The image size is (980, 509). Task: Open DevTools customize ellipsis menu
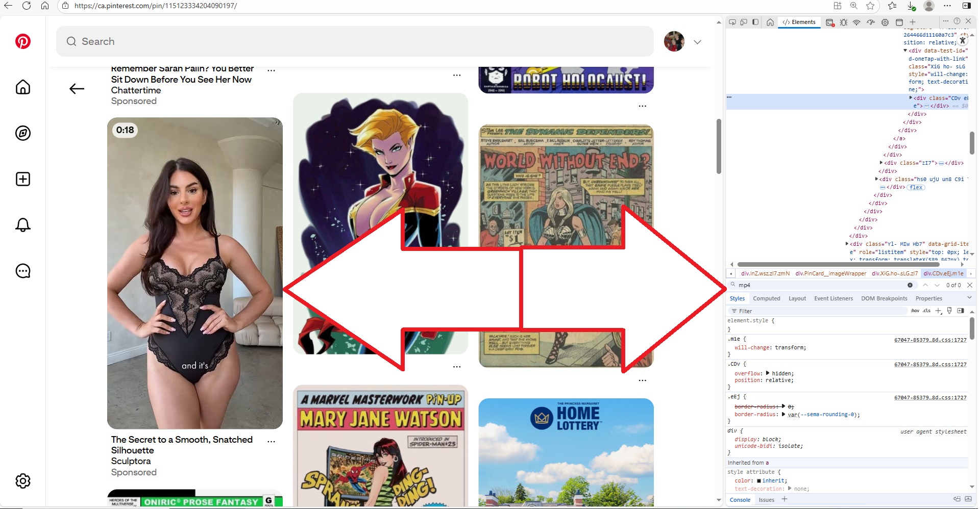click(x=946, y=21)
